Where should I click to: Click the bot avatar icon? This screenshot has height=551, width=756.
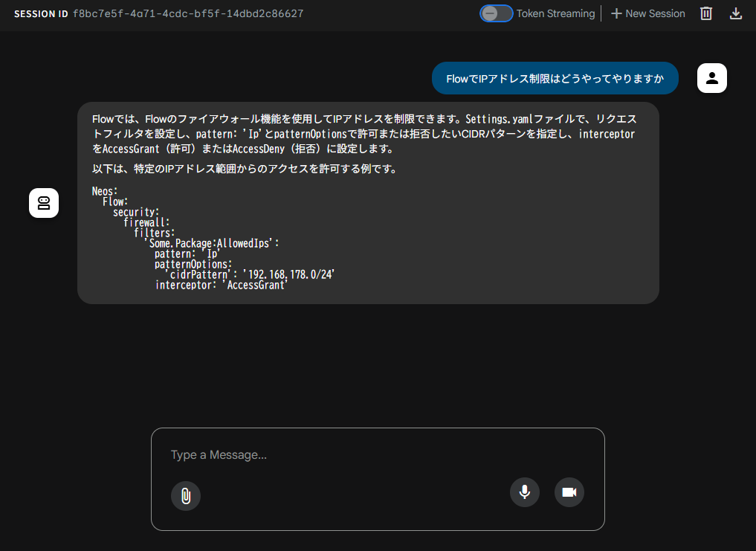click(44, 203)
